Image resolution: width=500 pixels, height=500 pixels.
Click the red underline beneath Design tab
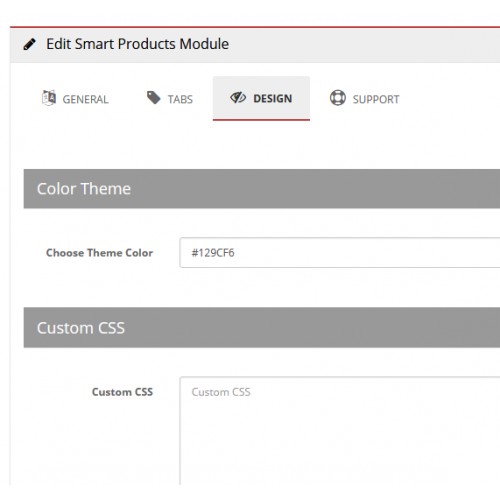(261, 120)
